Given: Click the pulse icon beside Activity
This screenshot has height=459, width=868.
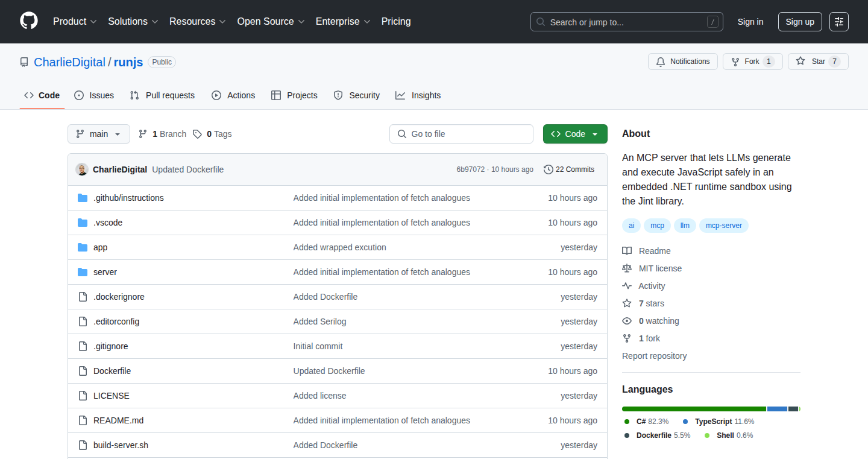Looking at the screenshot, I should (x=627, y=286).
